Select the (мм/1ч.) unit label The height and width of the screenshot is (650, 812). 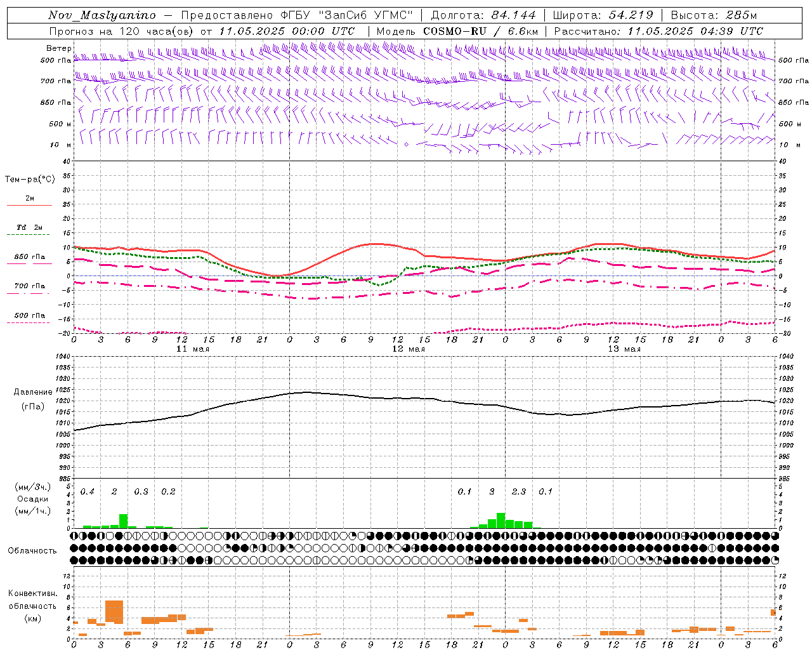[33, 511]
